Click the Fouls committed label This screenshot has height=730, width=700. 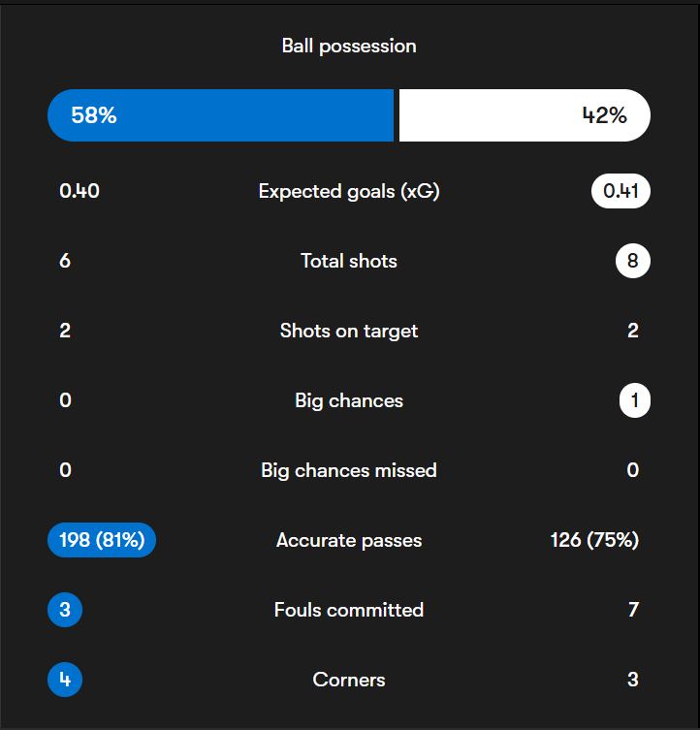pyautogui.click(x=349, y=610)
